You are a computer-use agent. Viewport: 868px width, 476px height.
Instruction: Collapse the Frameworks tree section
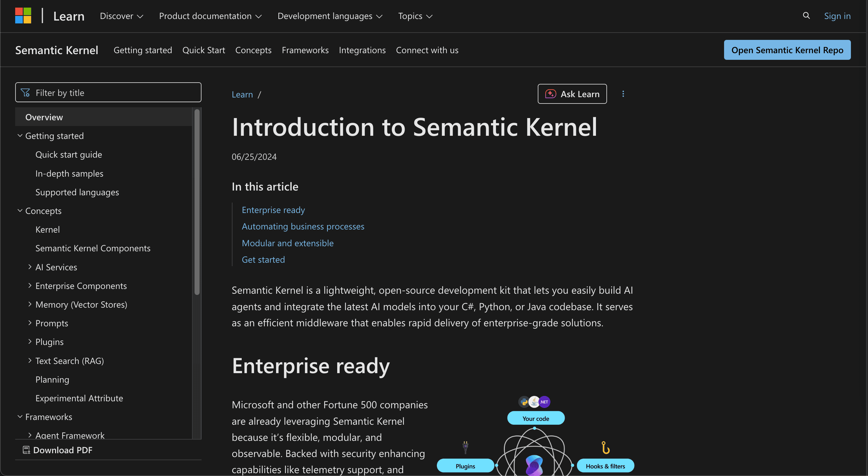tap(20, 417)
